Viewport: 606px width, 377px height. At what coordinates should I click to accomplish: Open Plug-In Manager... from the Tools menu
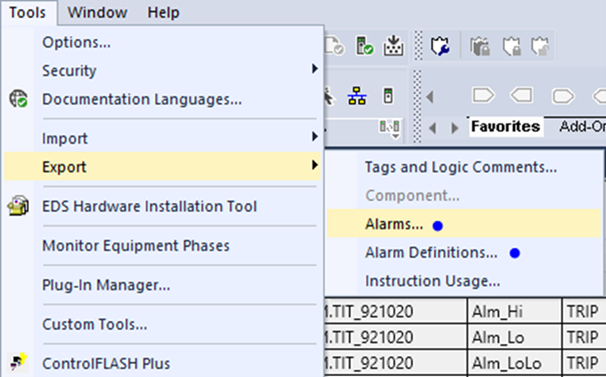tap(106, 285)
